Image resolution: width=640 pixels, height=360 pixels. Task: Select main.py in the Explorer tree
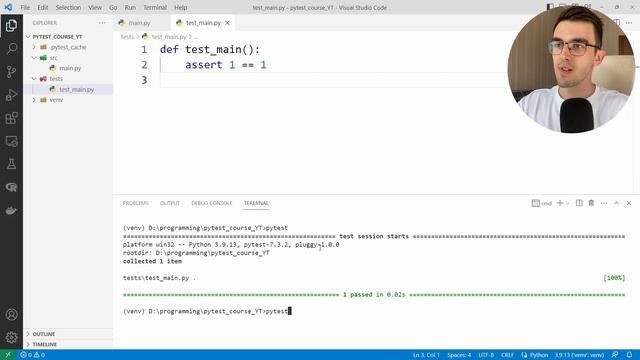pos(70,68)
